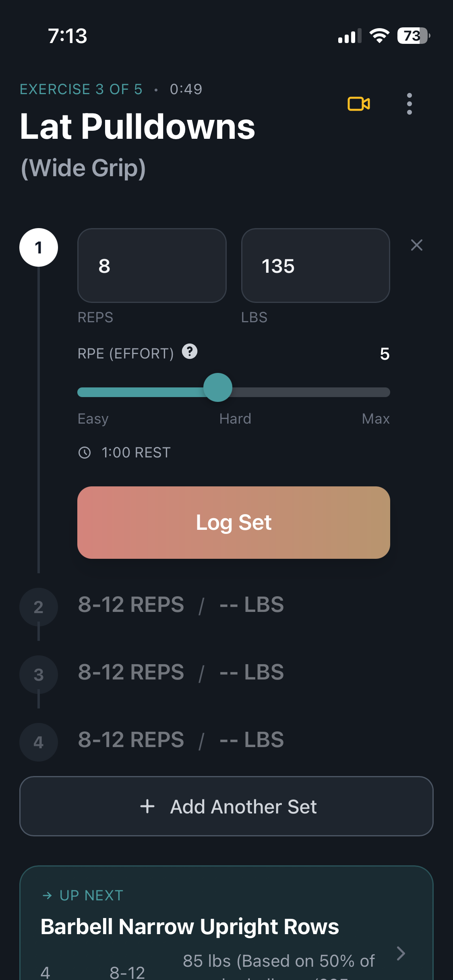Tap the RPE effort help icon

pyautogui.click(x=188, y=352)
